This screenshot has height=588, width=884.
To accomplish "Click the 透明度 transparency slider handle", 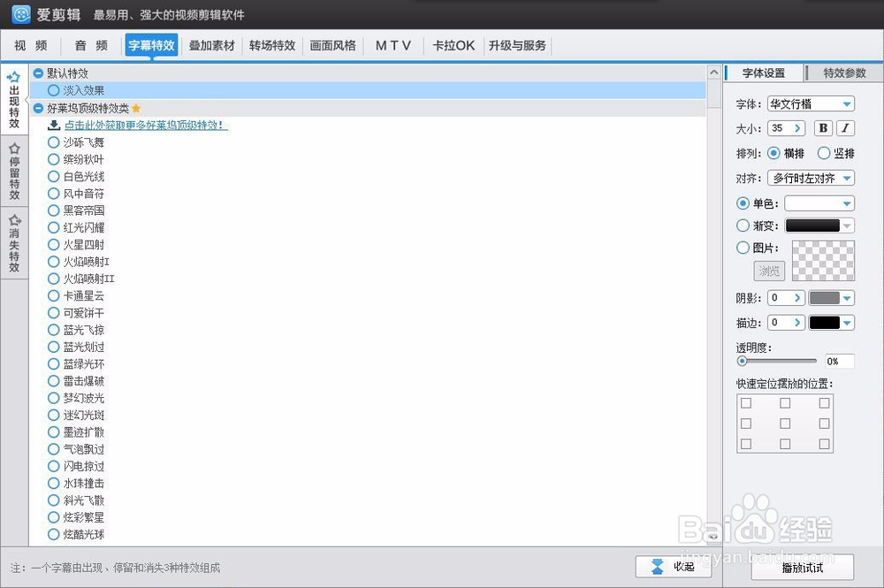I will point(742,361).
